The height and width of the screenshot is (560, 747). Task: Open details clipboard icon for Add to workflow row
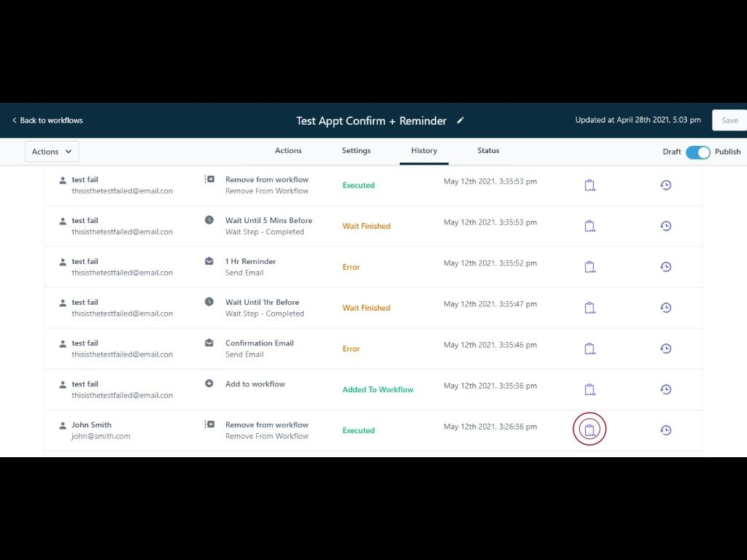point(589,390)
